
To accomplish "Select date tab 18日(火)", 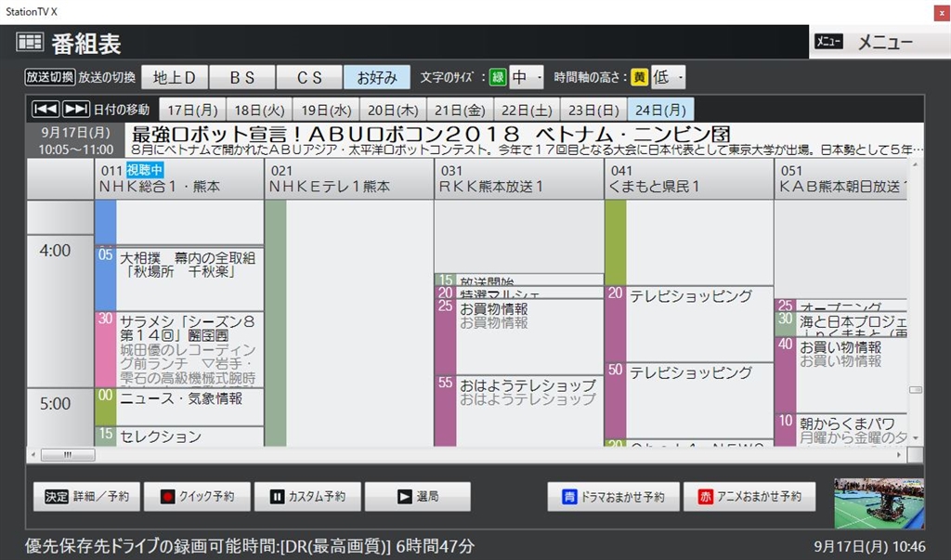I will point(259,110).
